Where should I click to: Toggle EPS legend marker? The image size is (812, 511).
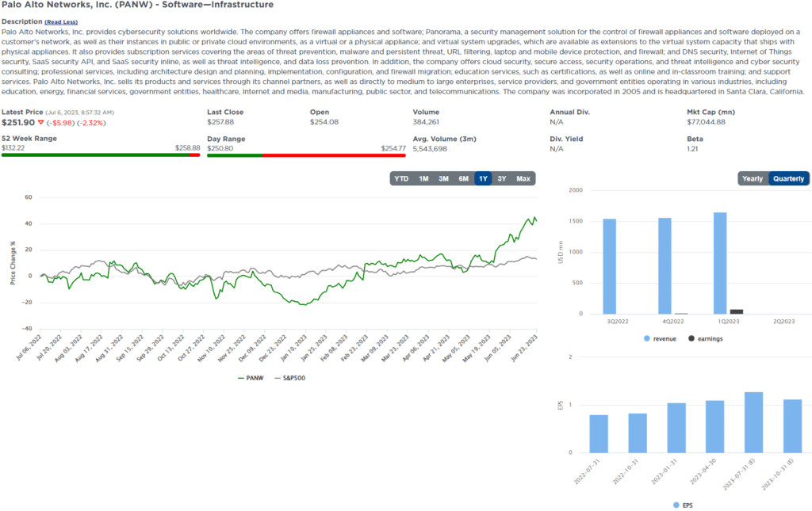(676, 505)
